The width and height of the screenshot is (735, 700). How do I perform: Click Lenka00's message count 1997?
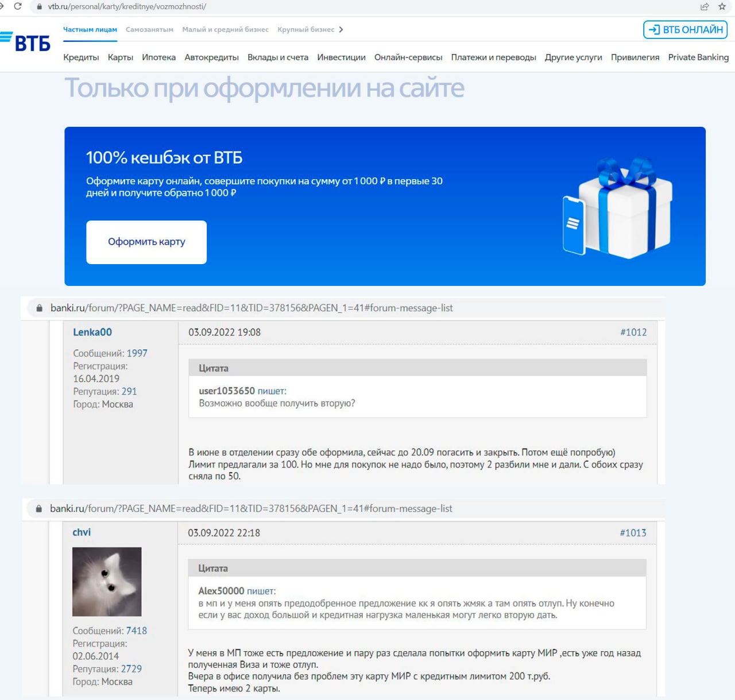(137, 354)
